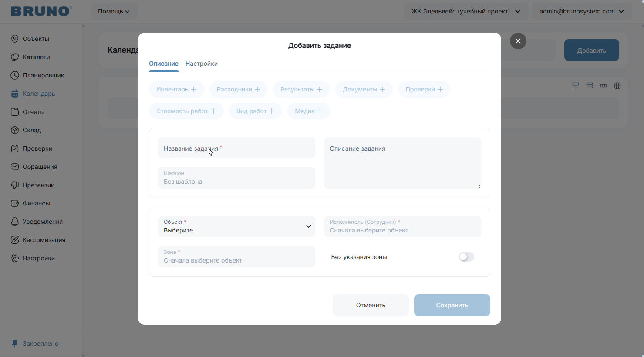Click the Финансы wallet icon

(x=15, y=203)
